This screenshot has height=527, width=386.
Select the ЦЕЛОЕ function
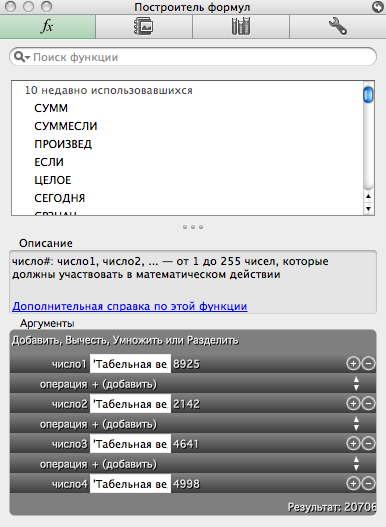click(52, 180)
